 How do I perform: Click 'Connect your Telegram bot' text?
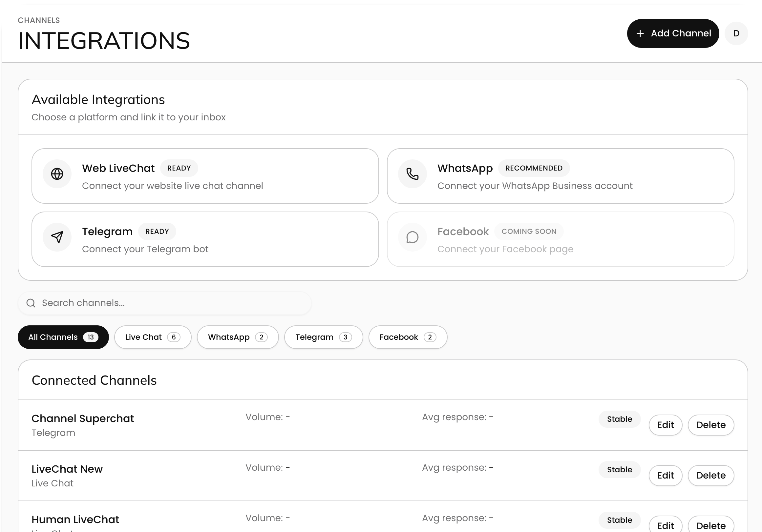pos(145,249)
